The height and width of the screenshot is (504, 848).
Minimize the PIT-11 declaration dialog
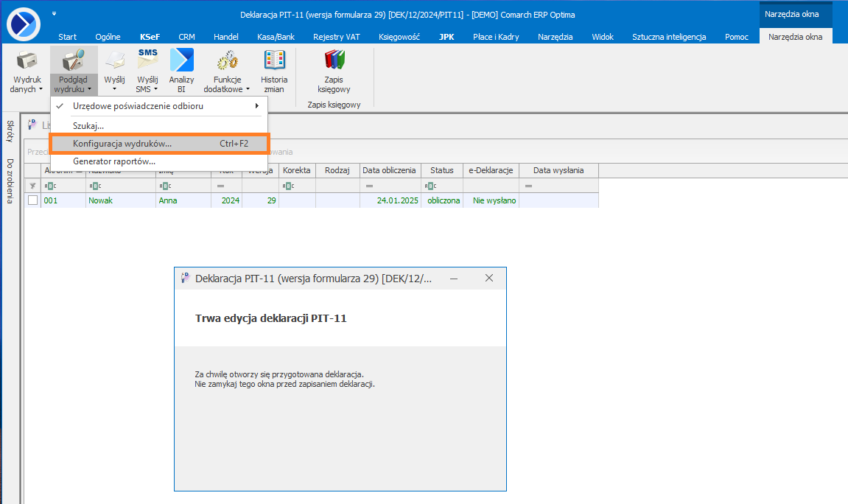(x=454, y=279)
